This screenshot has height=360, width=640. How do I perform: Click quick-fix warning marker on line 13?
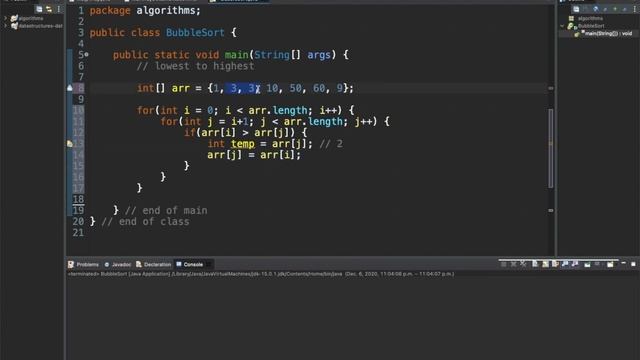tap(70, 144)
